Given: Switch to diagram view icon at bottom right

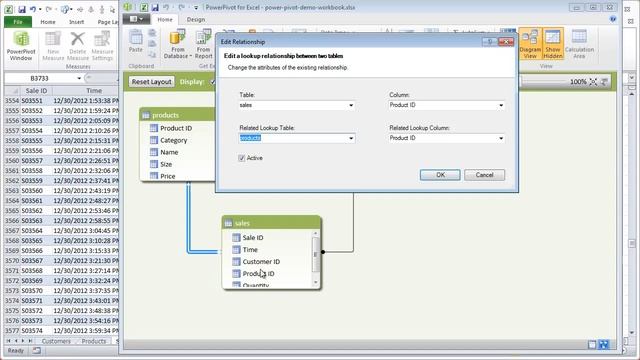Looking at the screenshot, I should point(603,345).
